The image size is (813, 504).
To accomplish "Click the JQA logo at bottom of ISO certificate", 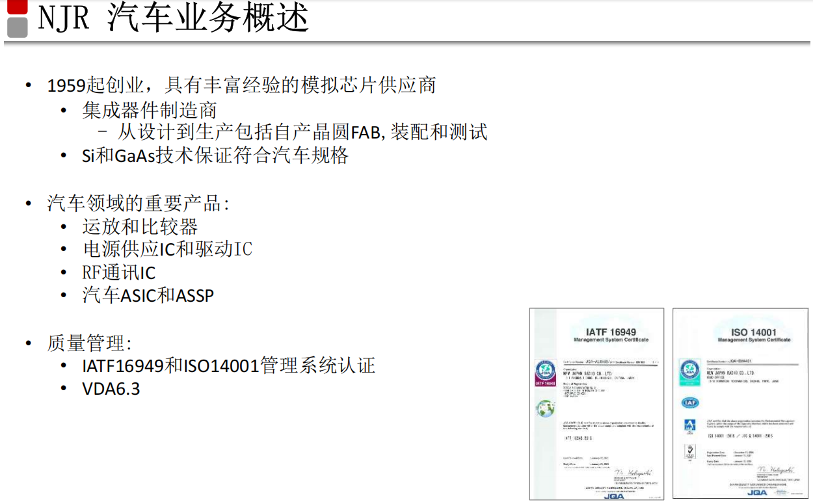I will tap(756, 493).
